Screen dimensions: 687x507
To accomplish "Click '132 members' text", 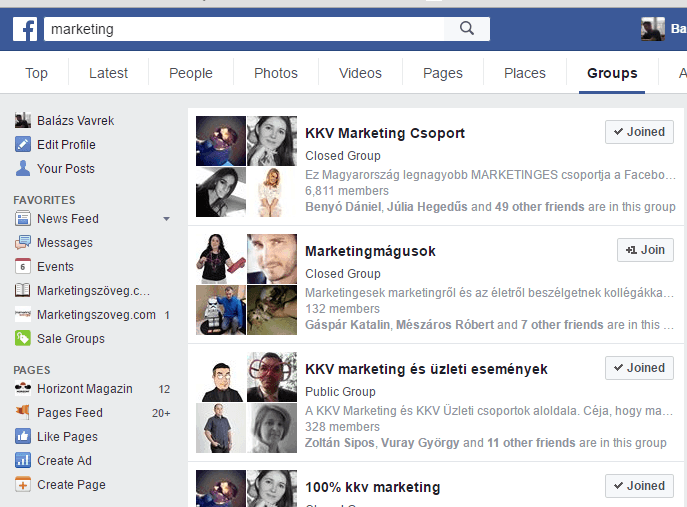I will tap(343, 309).
